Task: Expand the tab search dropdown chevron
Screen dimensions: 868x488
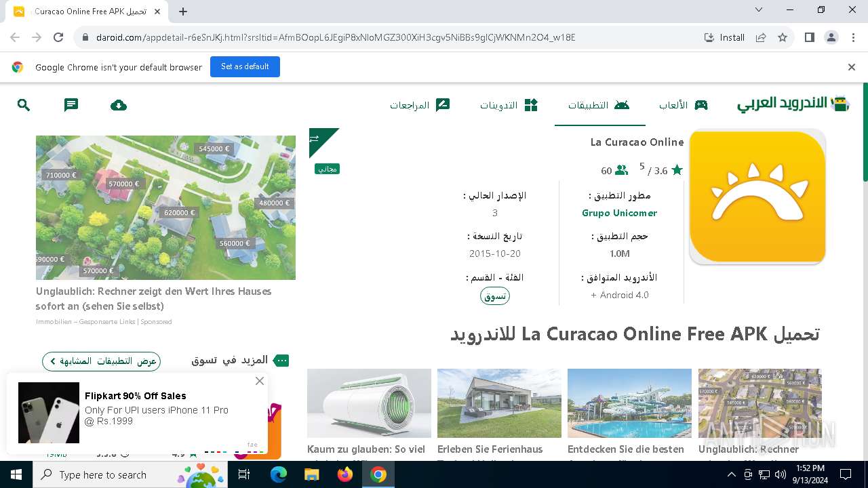Action: (759, 9)
